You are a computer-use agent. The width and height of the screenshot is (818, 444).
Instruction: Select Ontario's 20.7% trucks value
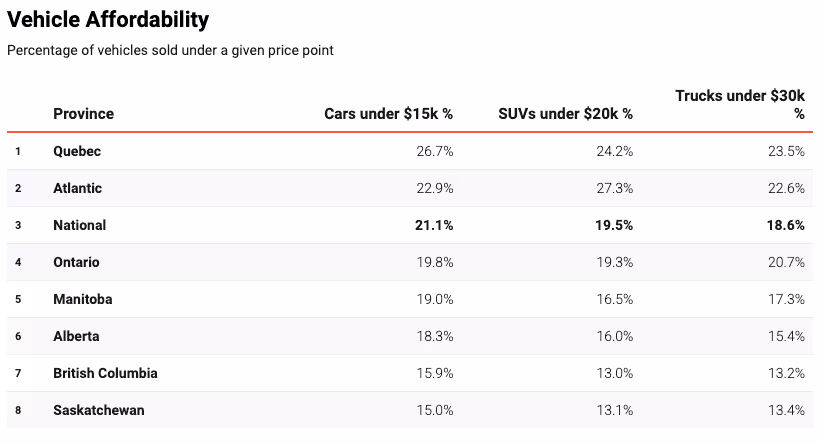(x=786, y=262)
